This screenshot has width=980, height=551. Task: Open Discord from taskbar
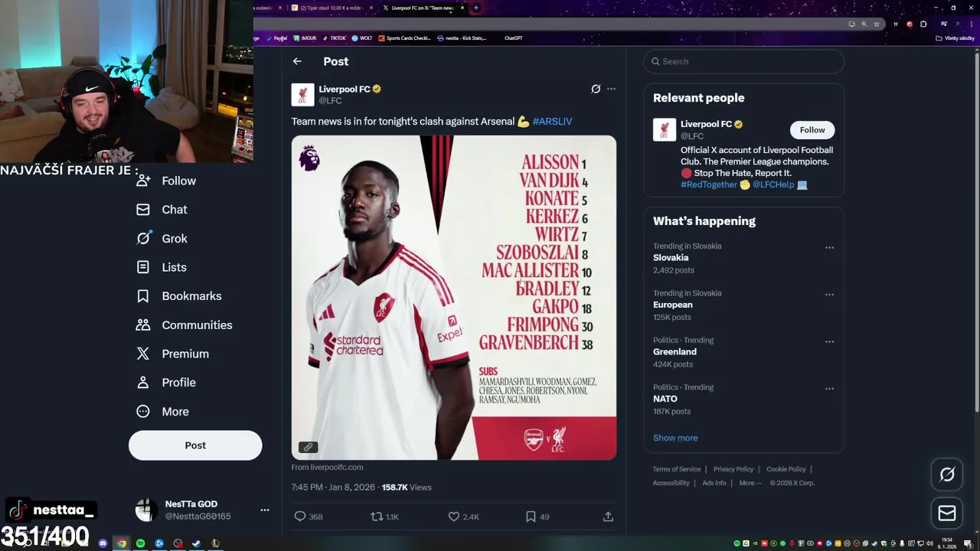pos(103,543)
